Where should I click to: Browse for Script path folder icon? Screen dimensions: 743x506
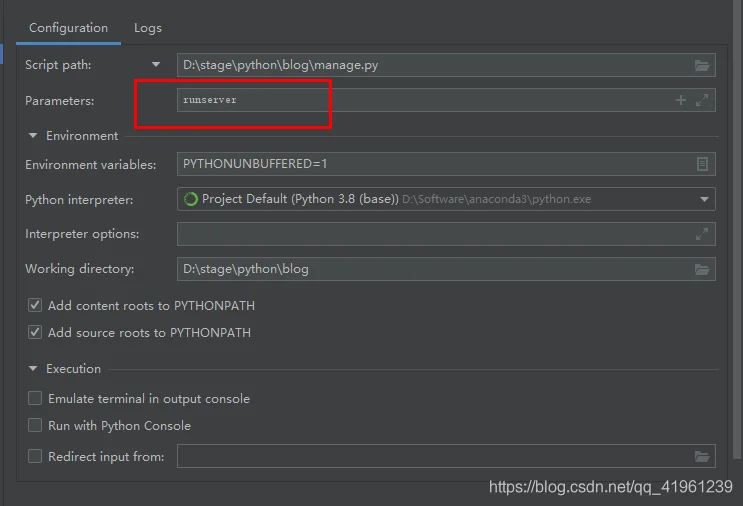(x=702, y=65)
